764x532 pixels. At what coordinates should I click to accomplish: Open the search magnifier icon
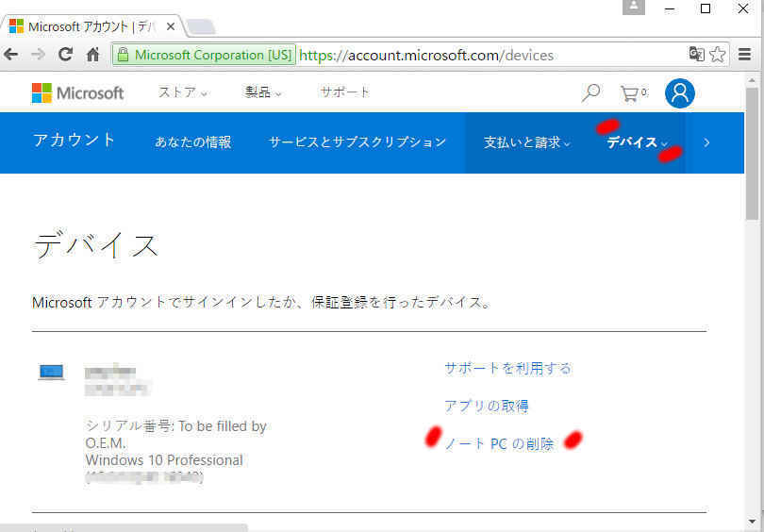(x=590, y=92)
